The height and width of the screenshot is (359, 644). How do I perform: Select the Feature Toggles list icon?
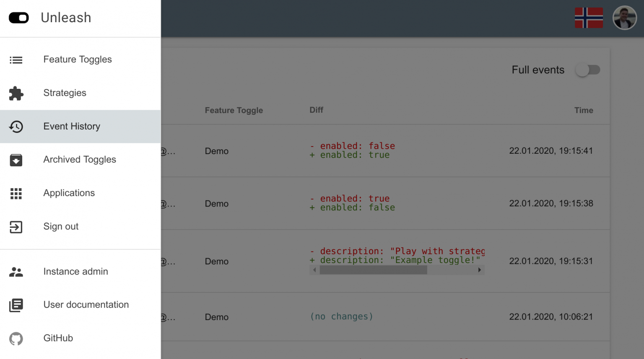[16, 59]
